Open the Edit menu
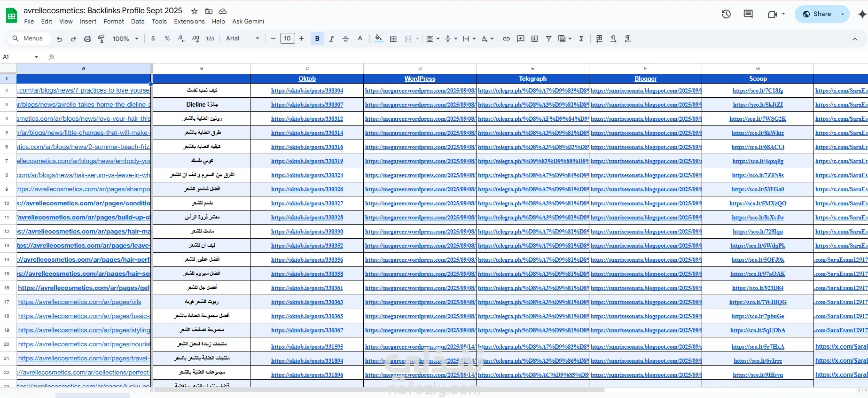This screenshot has height=398, width=868. pos(47,22)
